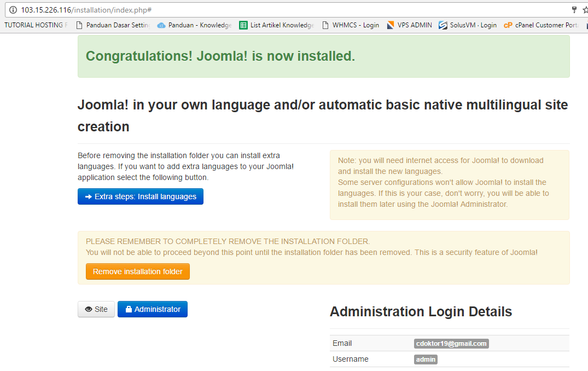
Task: Click the Congratulations installed success banner
Action: (x=323, y=56)
